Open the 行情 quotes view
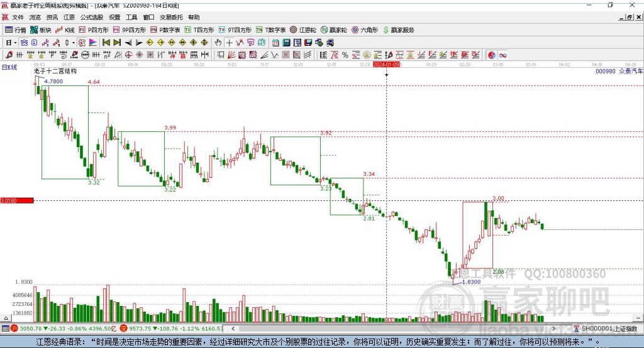This screenshot has width=644, height=348. 15,30
